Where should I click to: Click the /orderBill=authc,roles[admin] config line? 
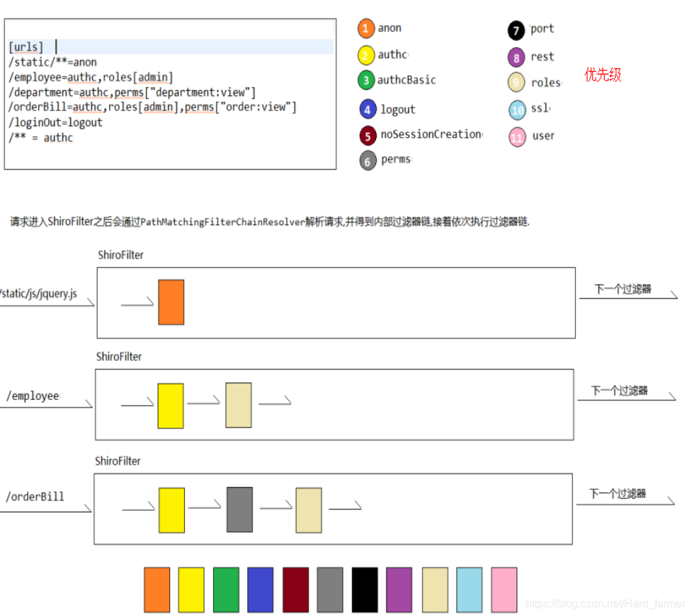(153, 107)
